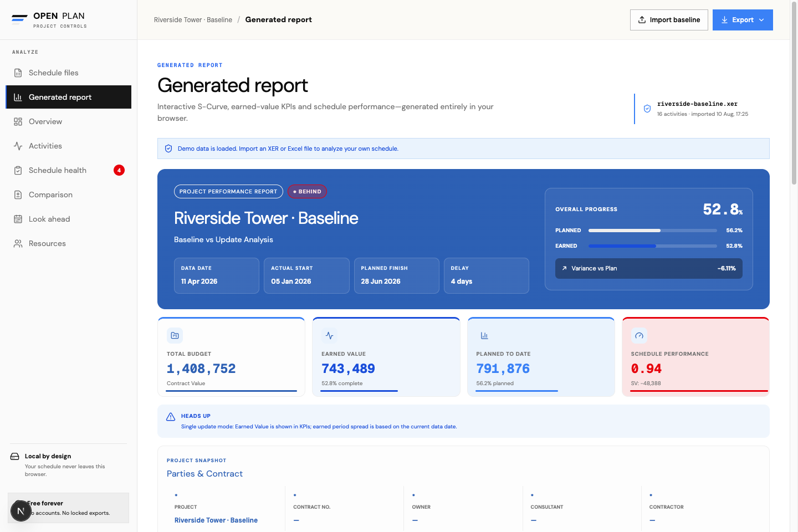Viewport: 798px width, 532px height.
Task: Click the Project Performance Report pill
Action: pos(228,191)
